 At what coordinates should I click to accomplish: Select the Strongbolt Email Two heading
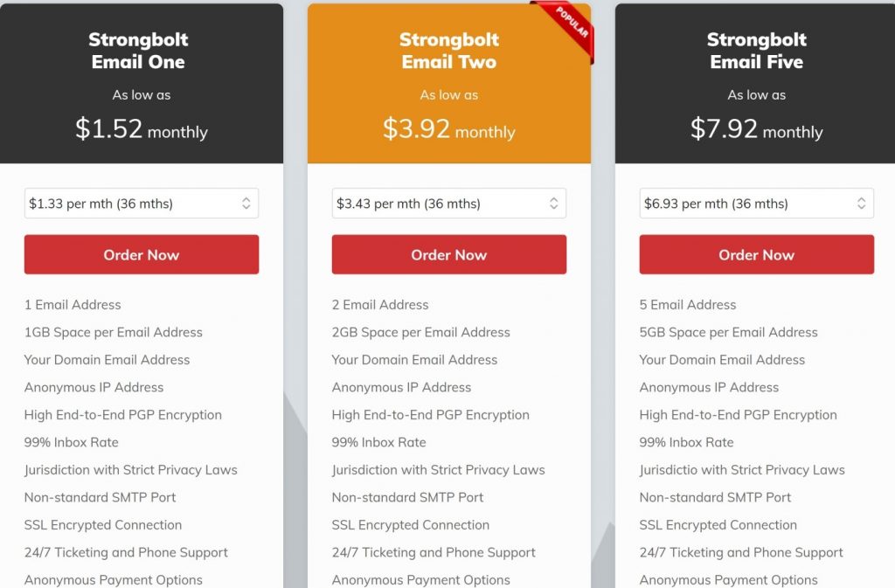click(x=448, y=50)
